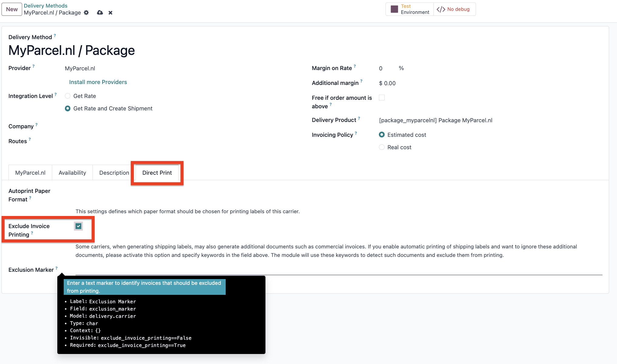The width and height of the screenshot is (617, 364).
Task: Show help tooltip for Exclusion Marker
Action: point(56,268)
